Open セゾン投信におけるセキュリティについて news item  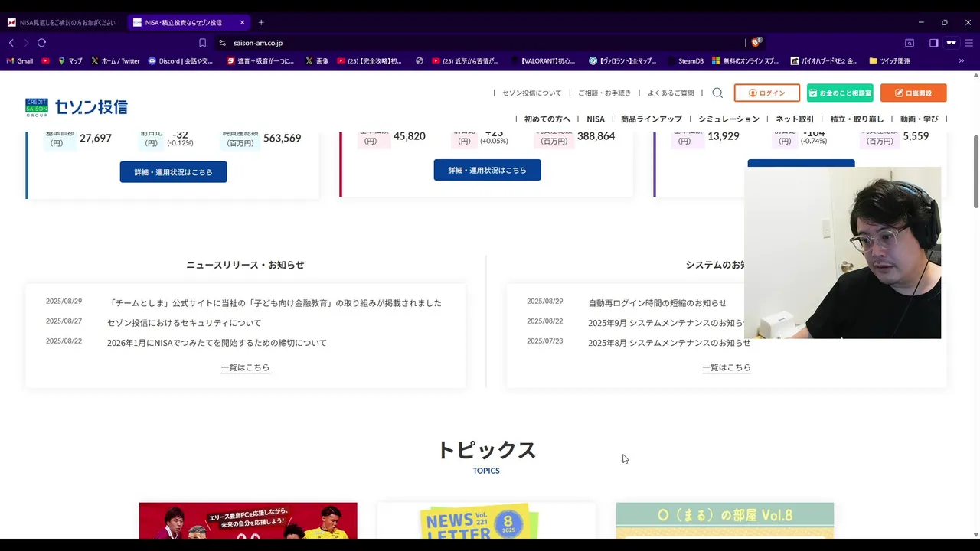pos(185,323)
